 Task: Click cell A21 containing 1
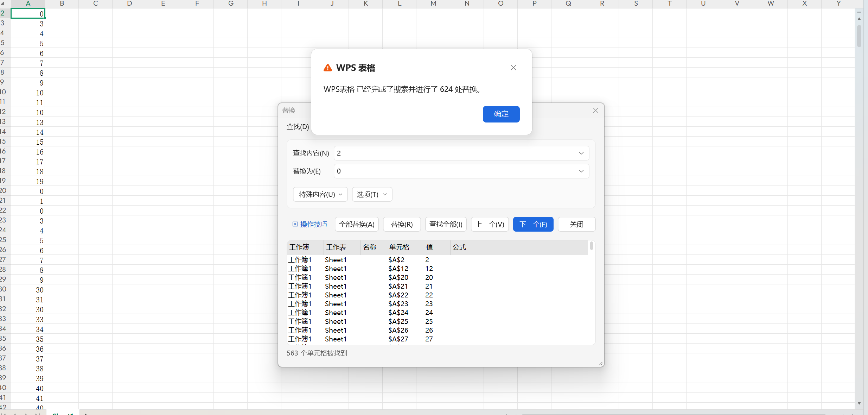click(x=28, y=201)
